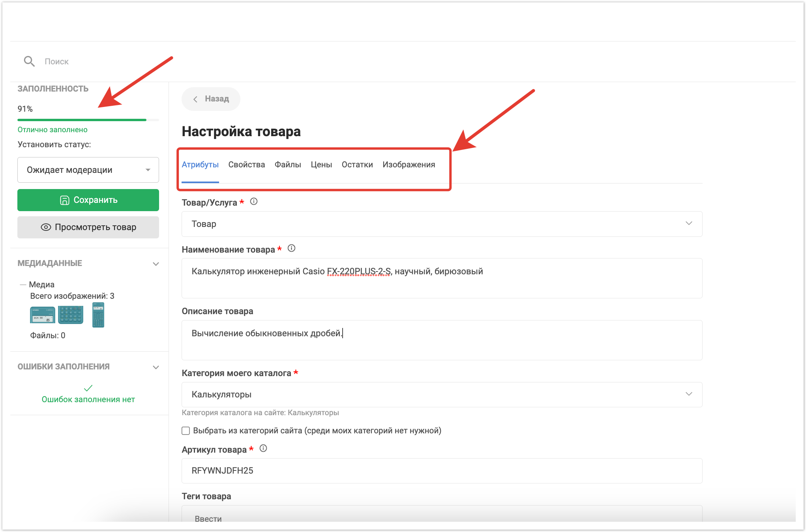Click the Артикул товара input field
The height and width of the screenshot is (532, 806).
click(x=441, y=470)
